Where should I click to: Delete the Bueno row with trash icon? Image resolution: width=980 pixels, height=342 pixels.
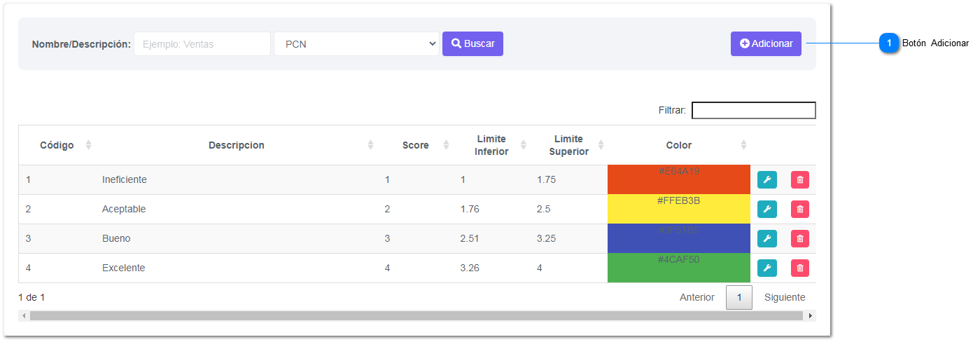coord(800,239)
